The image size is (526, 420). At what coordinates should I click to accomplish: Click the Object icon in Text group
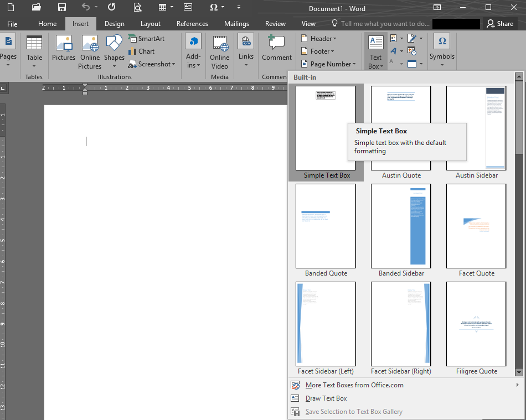click(x=412, y=64)
